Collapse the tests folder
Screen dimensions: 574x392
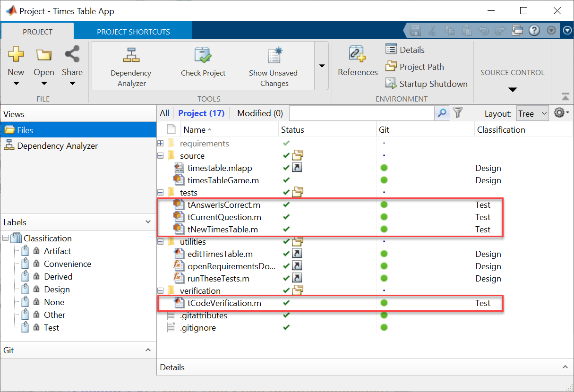coord(161,193)
